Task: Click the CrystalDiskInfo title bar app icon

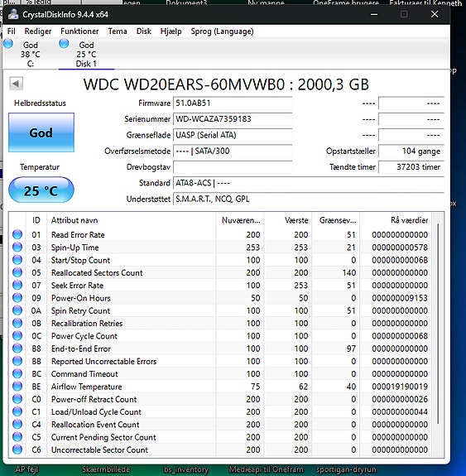Action: pyautogui.click(x=13, y=14)
